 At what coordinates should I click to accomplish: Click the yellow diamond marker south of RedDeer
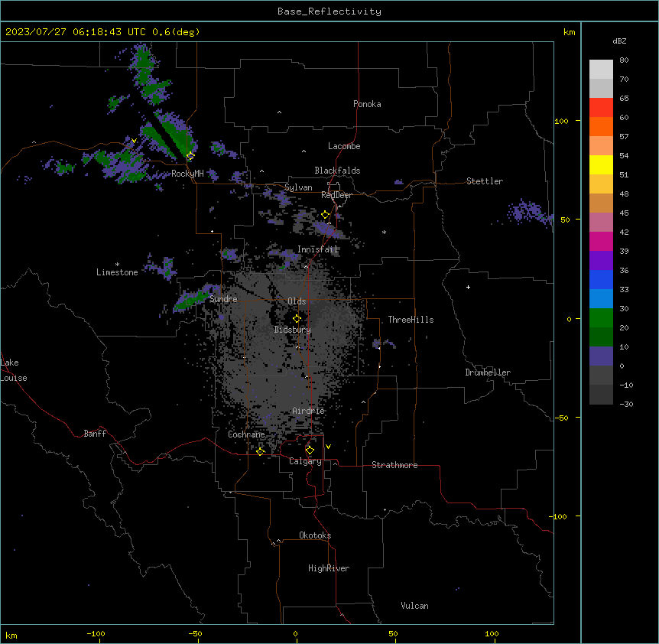[325, 215]
